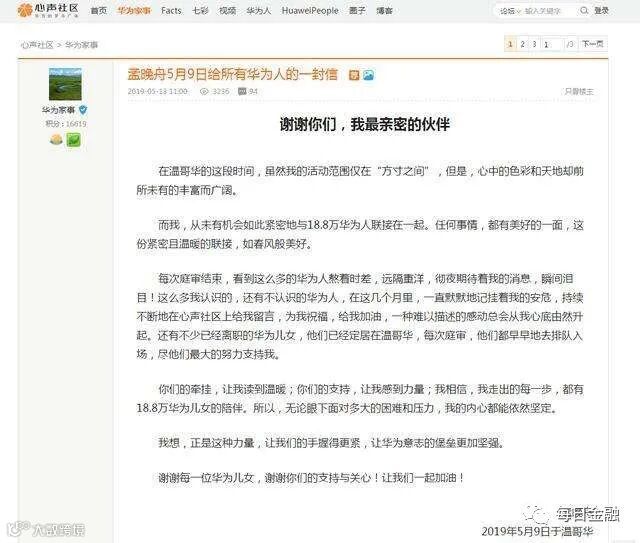Click the blue verified badge icon
This screenshot has width=640, height=543.
click(x=83, y=110)
